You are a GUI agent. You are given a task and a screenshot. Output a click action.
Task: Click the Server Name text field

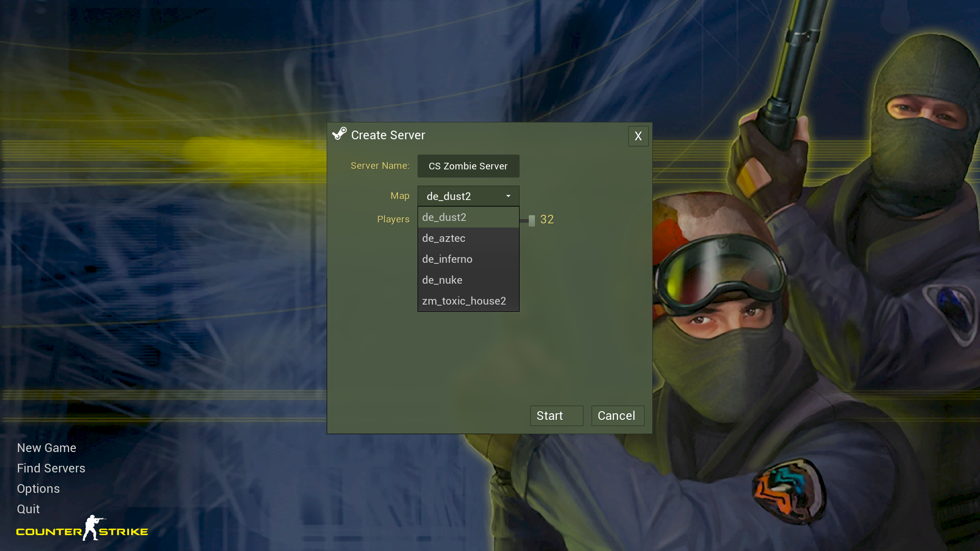pyautogui.click(x=468, y=166)
